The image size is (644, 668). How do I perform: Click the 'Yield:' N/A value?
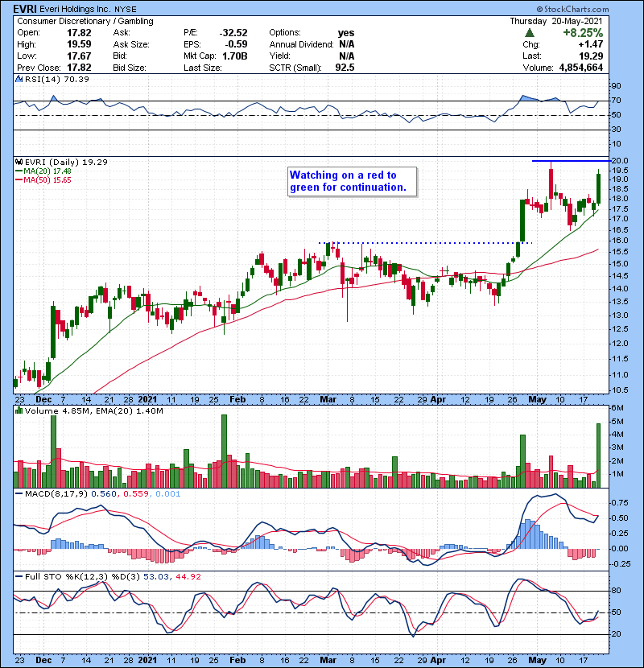pyautogui.click(x=346, y=56)
